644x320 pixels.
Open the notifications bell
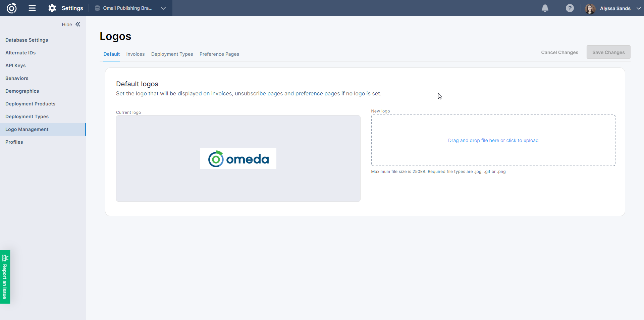(x=545, y=8)
